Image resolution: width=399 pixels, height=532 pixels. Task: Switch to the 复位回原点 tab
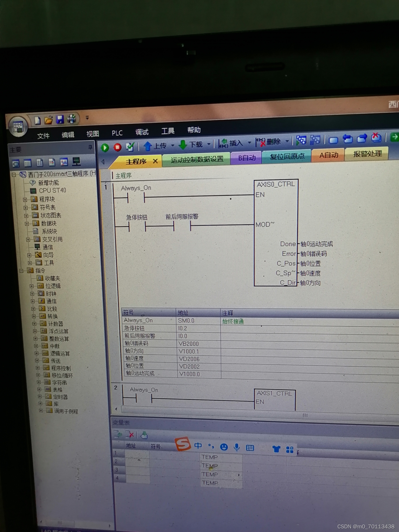pos(287,157)
